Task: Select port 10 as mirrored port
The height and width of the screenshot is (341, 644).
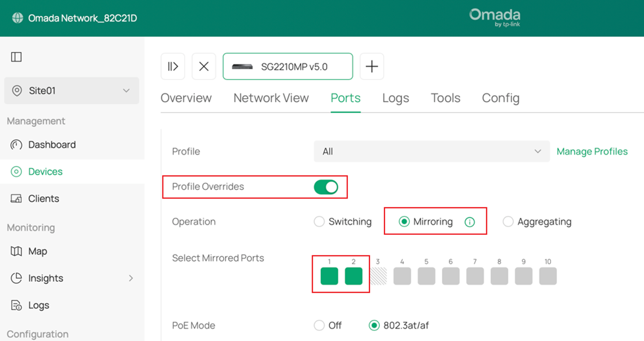Action: (548, 276)
